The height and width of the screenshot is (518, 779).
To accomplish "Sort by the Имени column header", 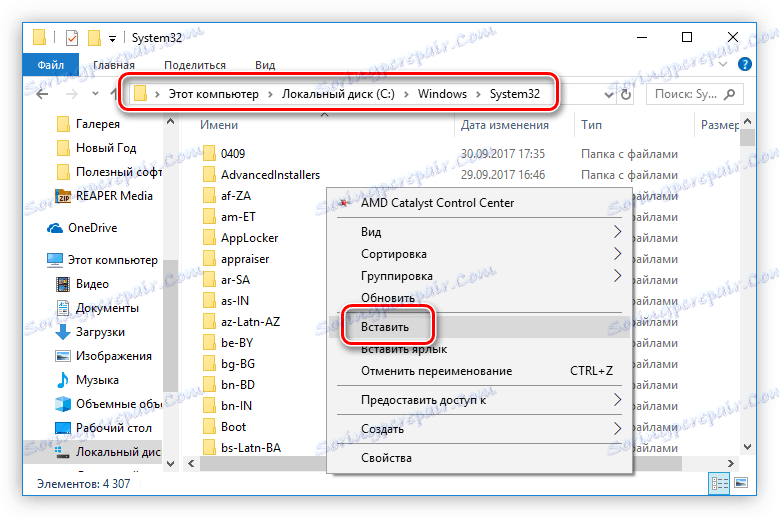I will click(219, 125).
